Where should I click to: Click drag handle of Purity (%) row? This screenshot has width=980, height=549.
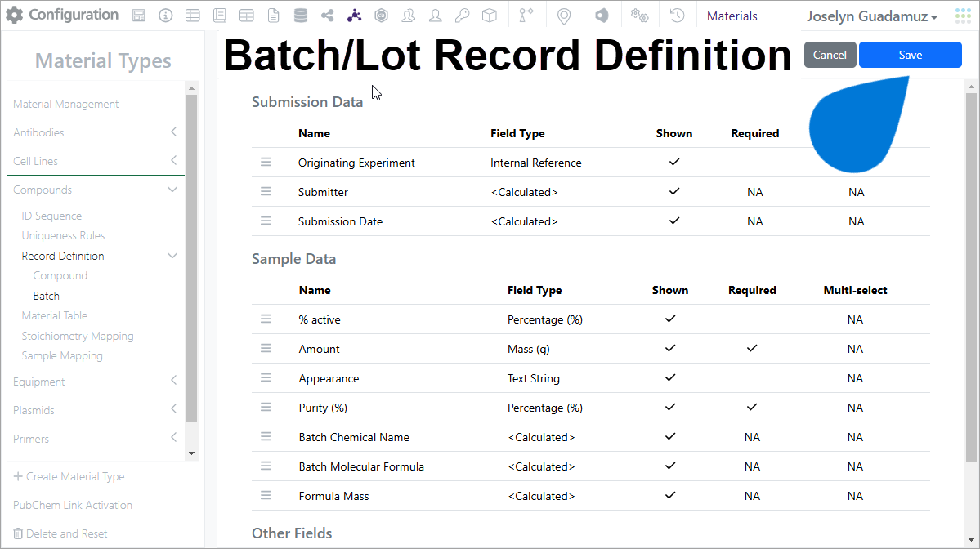(x=266, y=407)
